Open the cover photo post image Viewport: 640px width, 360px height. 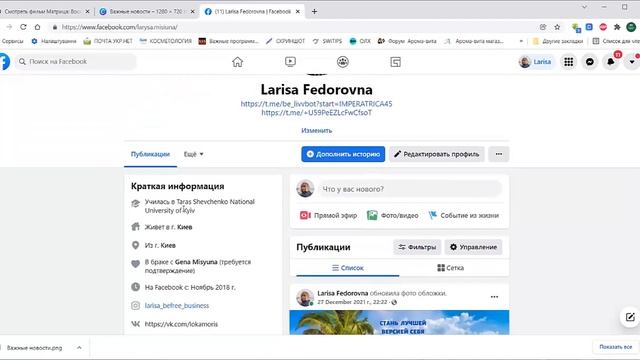pyautogui.click(x=399, y=322)
